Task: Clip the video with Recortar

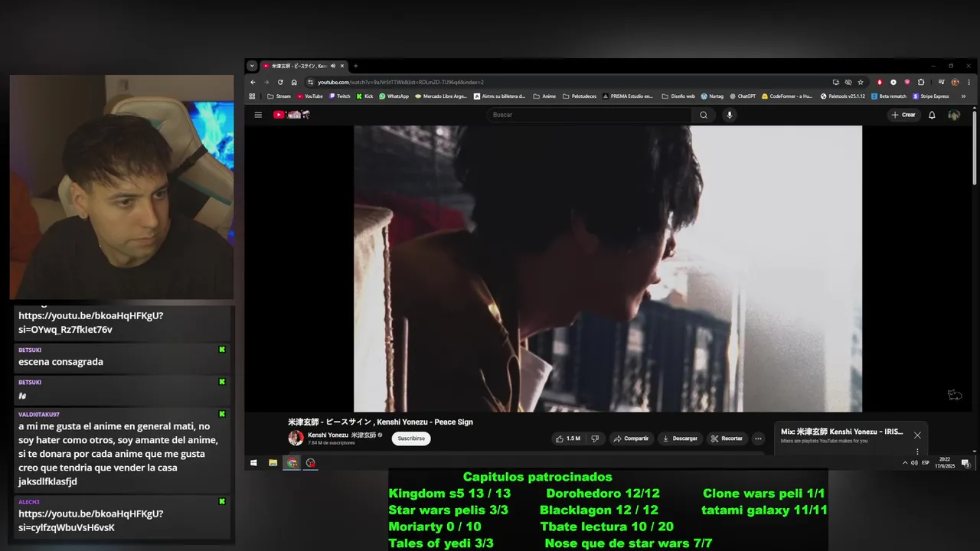Action: click(727, 439)
